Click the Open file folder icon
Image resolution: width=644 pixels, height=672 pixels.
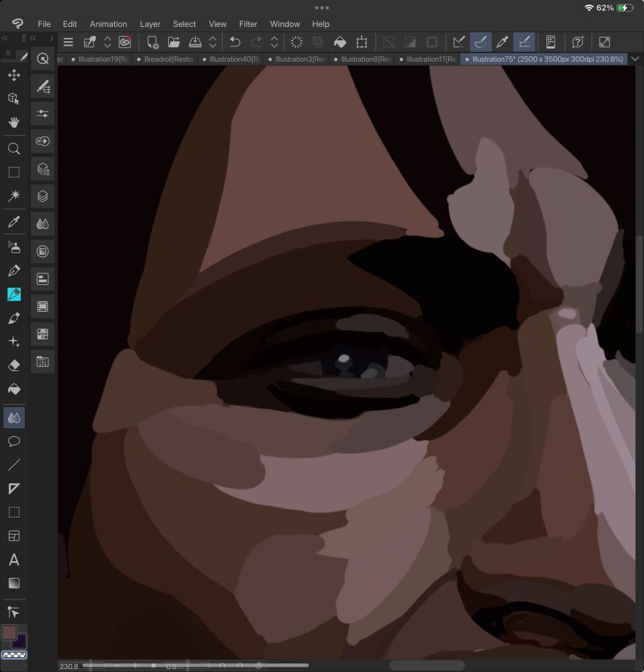point(173,42)
